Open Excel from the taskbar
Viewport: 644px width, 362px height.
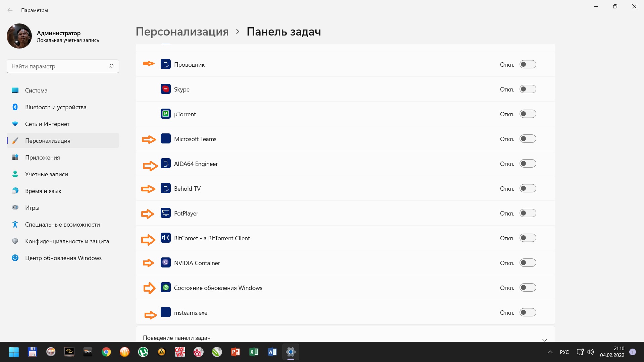(254, 352)
